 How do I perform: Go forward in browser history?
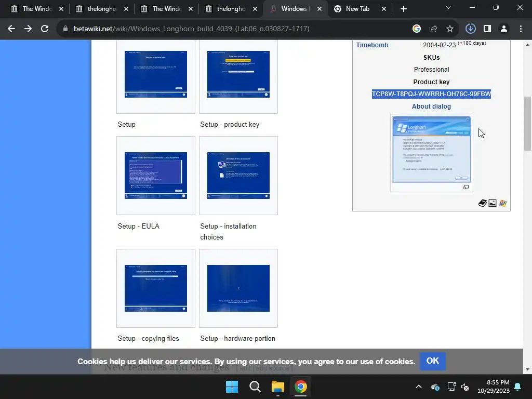(x=28, y=29)
